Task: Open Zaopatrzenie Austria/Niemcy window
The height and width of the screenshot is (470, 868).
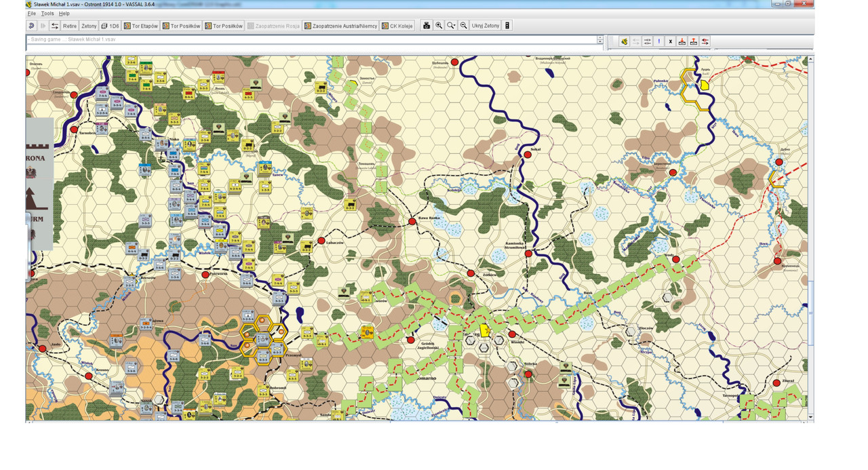Action: [340, 26]
